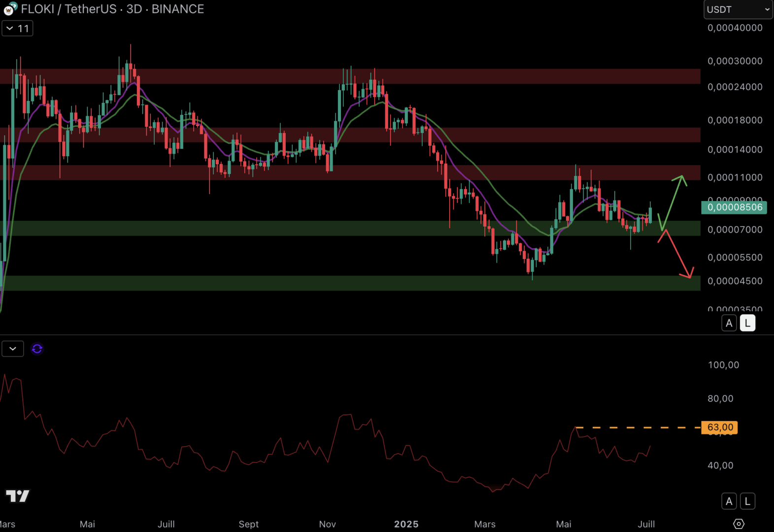Click the 2025 label on the time axis

(406, 524)
